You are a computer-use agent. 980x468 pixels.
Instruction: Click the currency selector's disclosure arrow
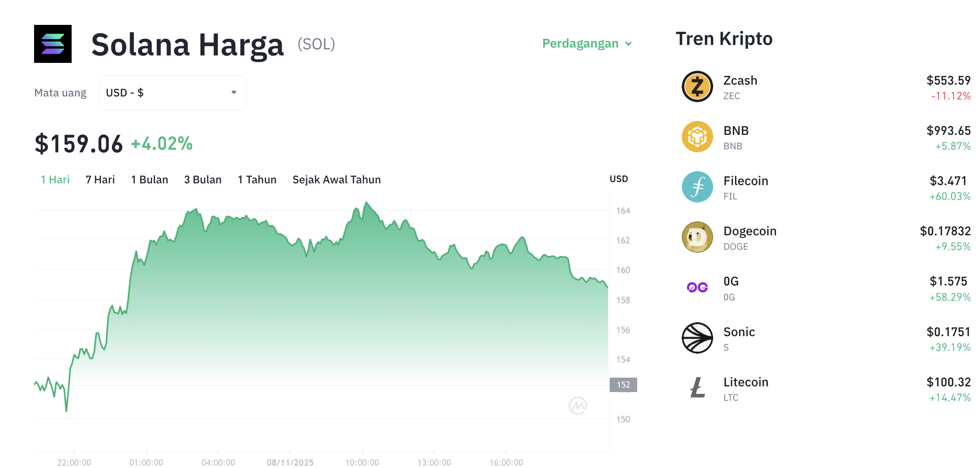point(234,92)
